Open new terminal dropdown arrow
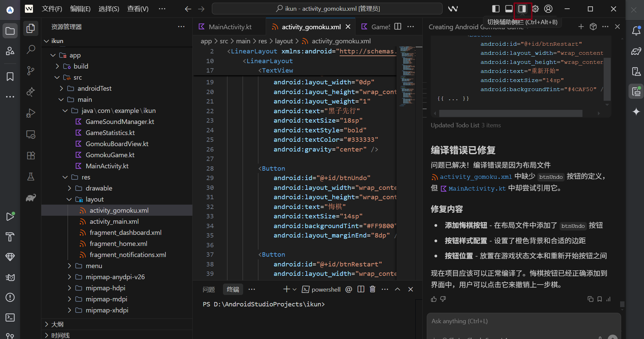 (x=295, y=289)
